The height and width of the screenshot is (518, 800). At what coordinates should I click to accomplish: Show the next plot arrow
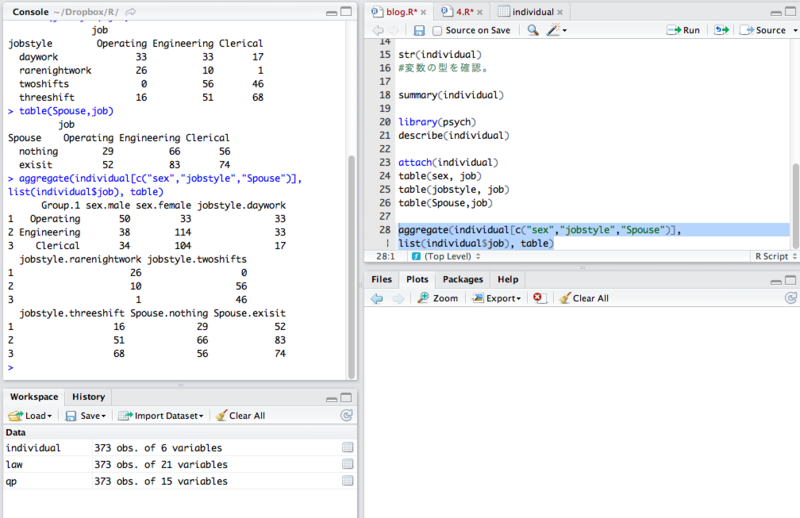point(398,298)
